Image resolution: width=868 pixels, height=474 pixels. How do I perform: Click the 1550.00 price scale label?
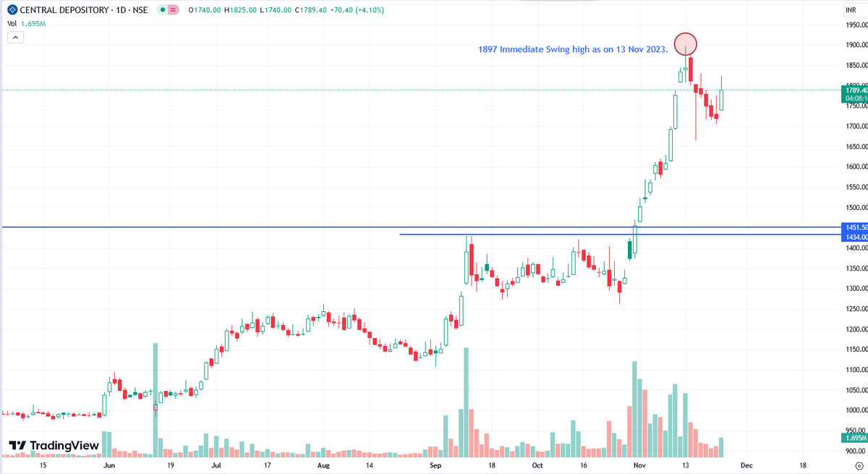(856, 187)
